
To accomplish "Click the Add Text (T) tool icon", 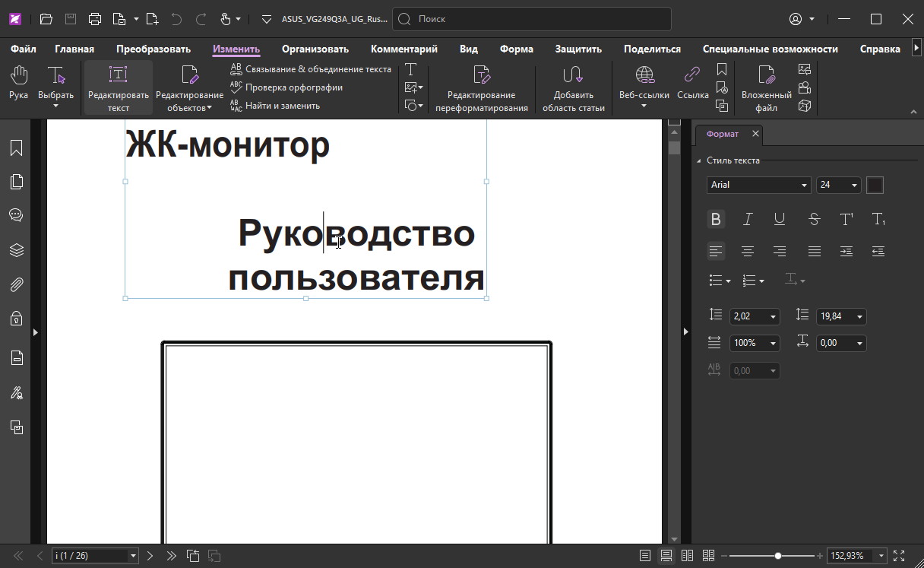I will [x=410, y=69].
